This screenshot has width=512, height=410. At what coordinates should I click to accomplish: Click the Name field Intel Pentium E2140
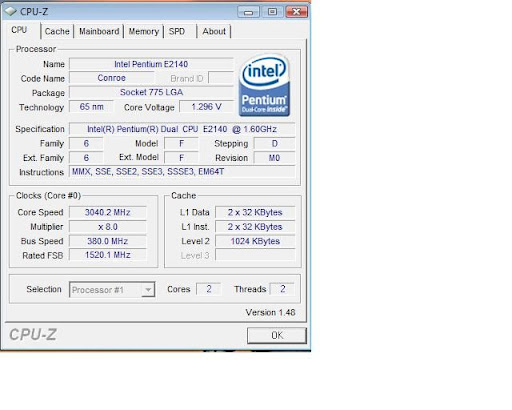coord(151,64)
